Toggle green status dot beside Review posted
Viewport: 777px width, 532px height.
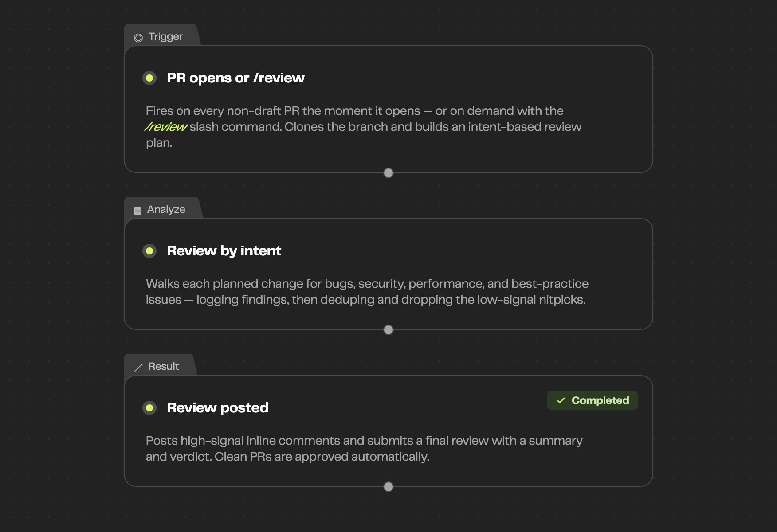tap(149, 408)
